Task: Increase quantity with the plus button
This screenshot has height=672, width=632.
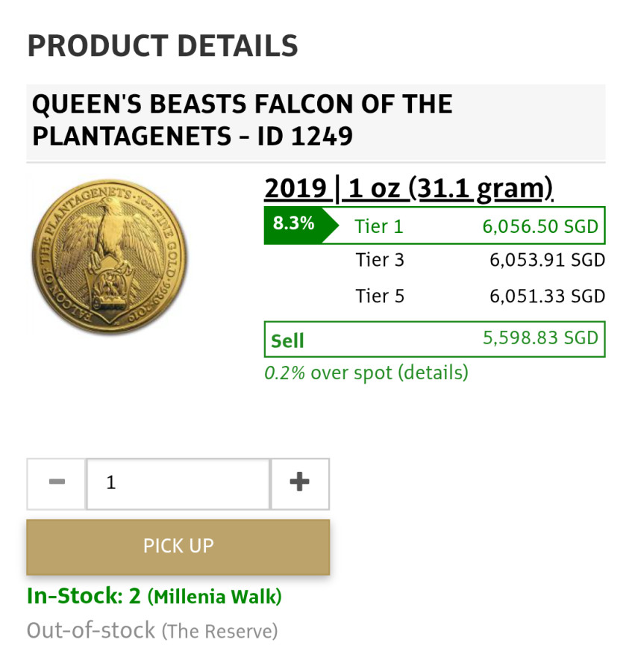Action: coord(299,483)
